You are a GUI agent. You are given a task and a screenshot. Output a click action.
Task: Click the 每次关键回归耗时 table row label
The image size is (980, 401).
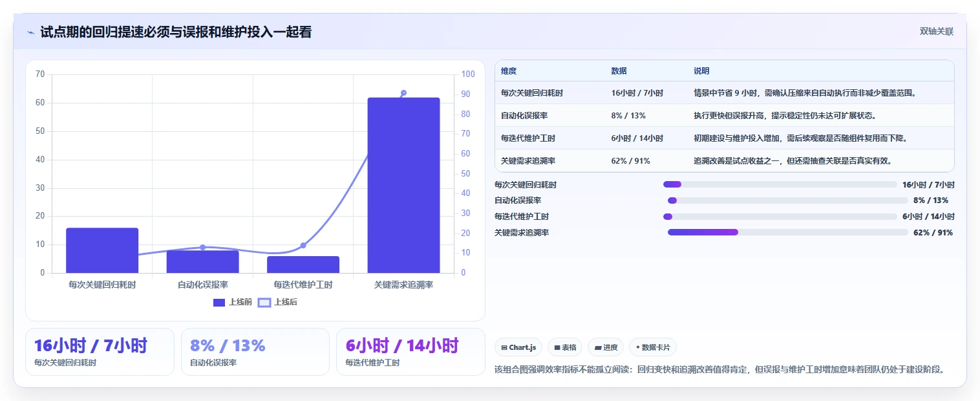point(532,93)
